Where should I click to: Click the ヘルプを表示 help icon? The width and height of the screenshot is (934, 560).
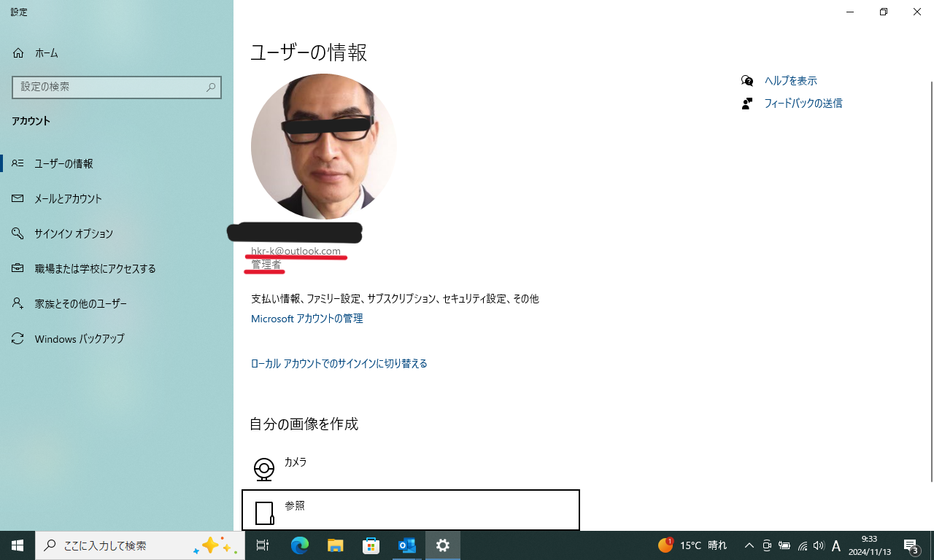point(746,80)
